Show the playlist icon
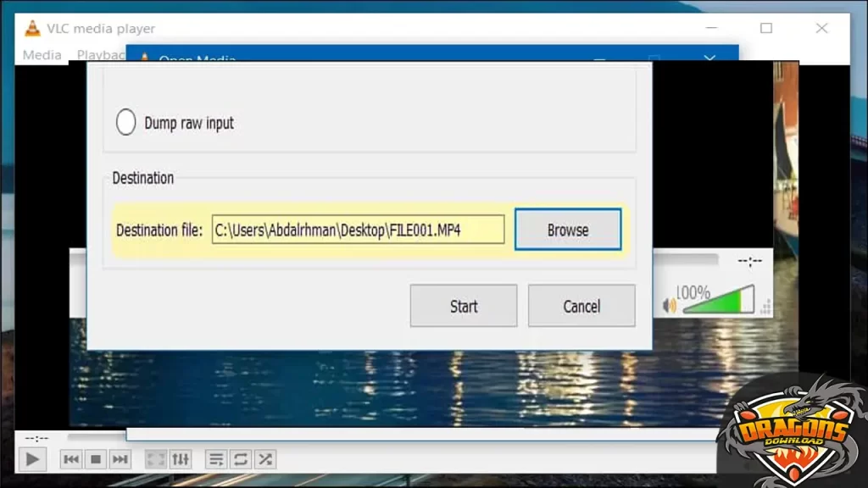Image resolution: width=868 pixels, height=488 pixels. tap(215, 458)
